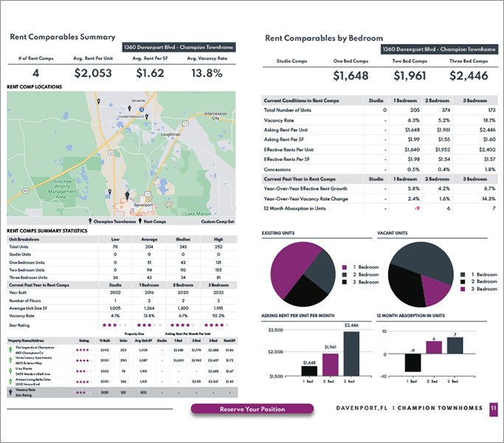Click the 1360 Davenport Blvd header on right page
504x443 pixels.
pyautogui.click(x=437, y=49)
